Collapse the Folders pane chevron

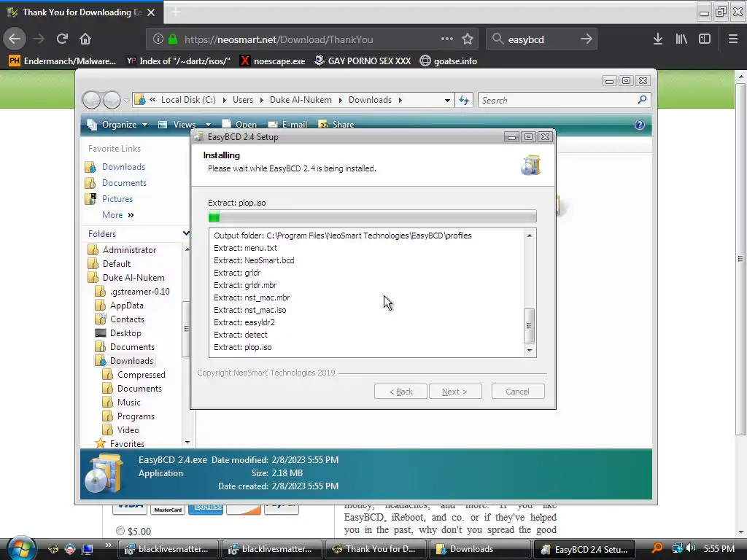pyautogui.click(x=186, y=233)
